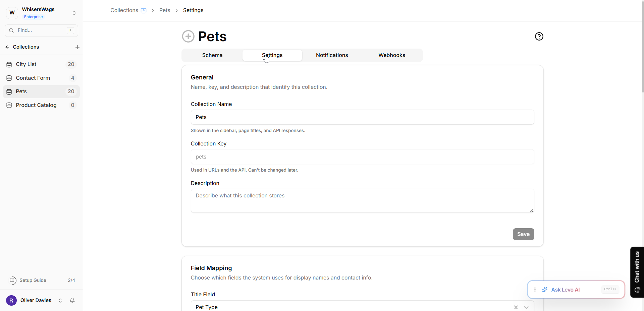Click the search magnifier icon
Viewport: 644px width, 311px height.
(x=11, y=30)
